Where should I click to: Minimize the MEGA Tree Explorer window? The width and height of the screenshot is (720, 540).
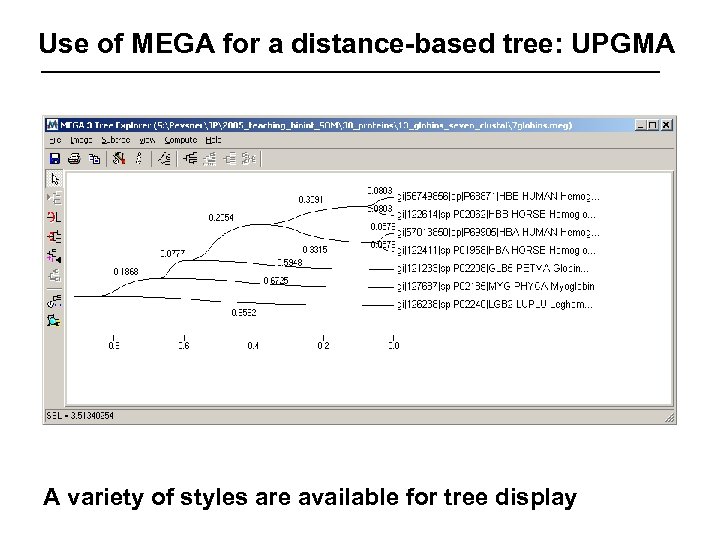[641, 125]
